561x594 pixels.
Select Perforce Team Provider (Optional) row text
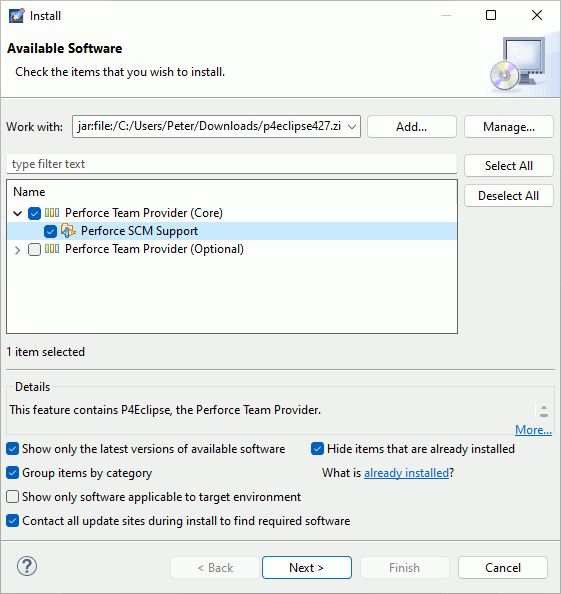pyautogui.click(x=154, y=249)
